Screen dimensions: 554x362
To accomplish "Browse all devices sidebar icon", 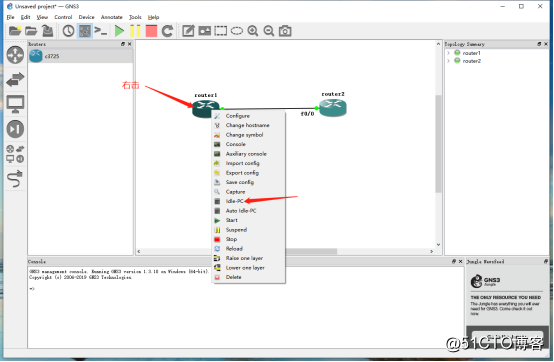I will 15,154.
